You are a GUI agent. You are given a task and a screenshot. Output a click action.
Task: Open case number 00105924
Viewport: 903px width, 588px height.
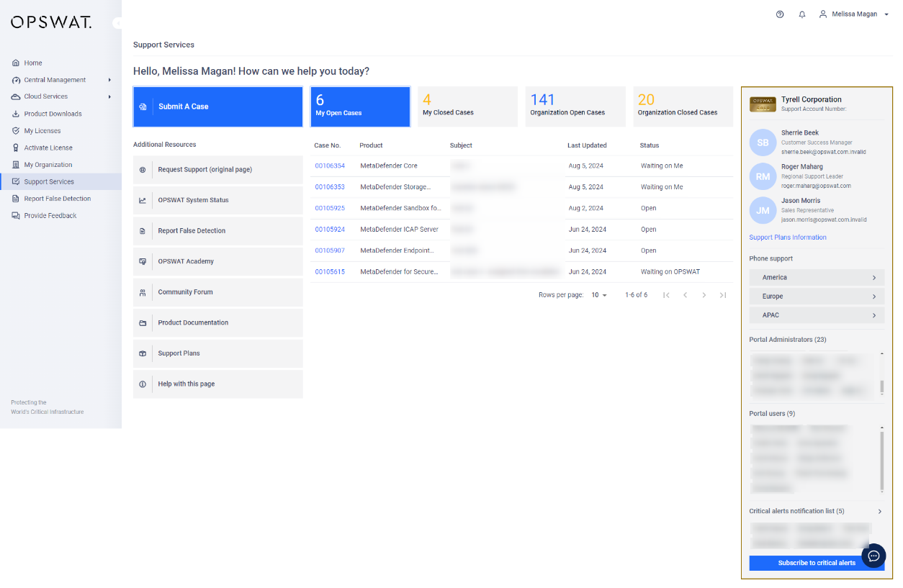(x=330, y=230)
